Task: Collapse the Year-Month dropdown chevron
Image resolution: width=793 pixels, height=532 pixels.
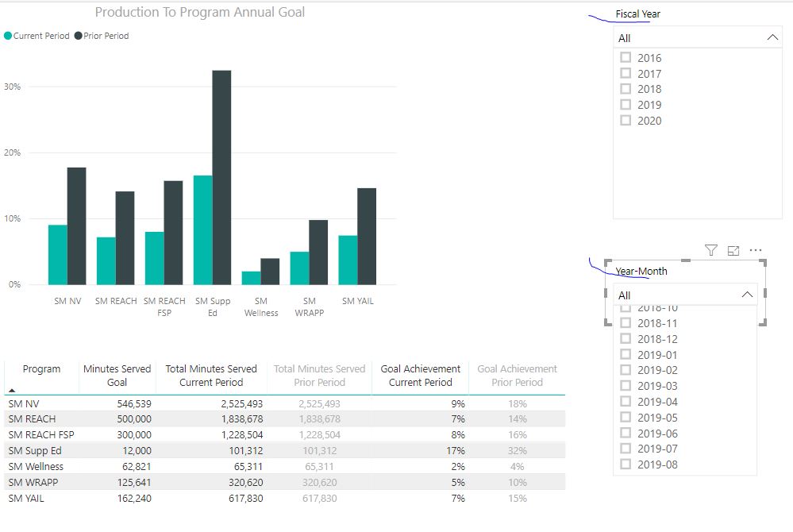Action: pyautogui.click(x=747, y=295)
